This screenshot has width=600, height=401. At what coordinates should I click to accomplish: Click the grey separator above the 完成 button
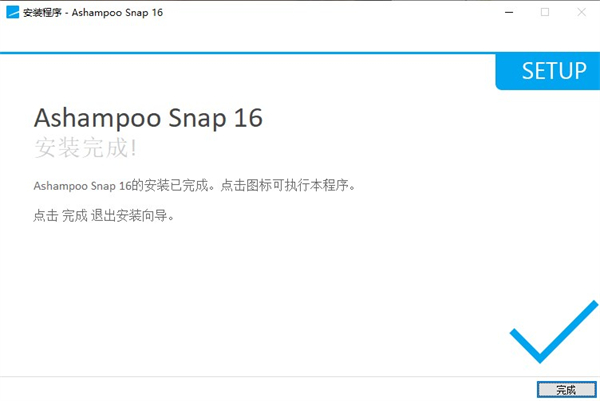pyautogui.click(x=300, y=377)
